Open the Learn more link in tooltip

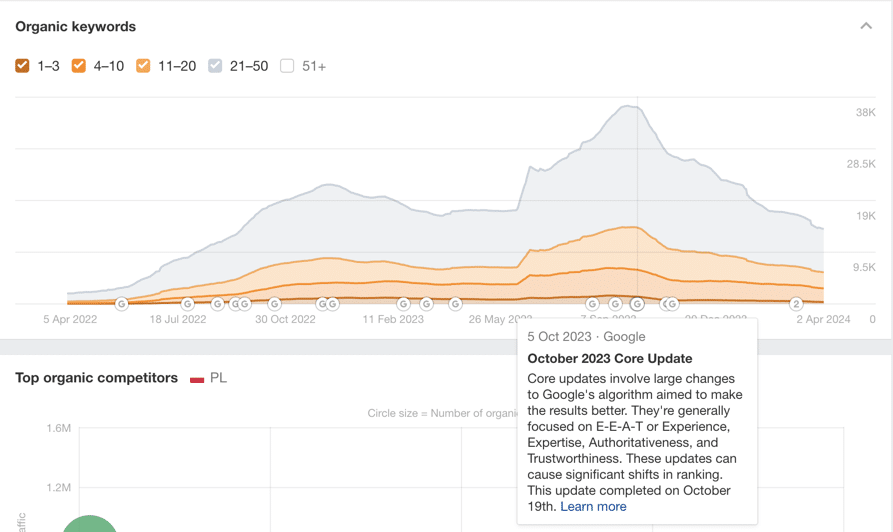pos(593,506)
